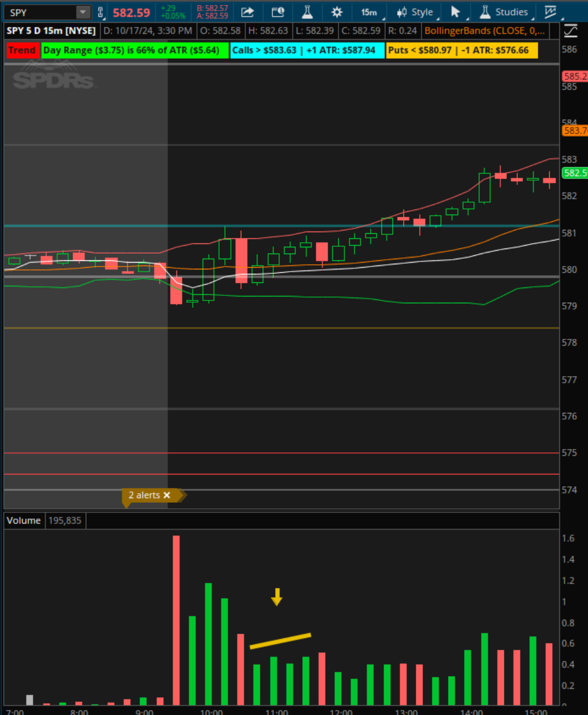Click the R: 0.24 range value

pos(402,31)
